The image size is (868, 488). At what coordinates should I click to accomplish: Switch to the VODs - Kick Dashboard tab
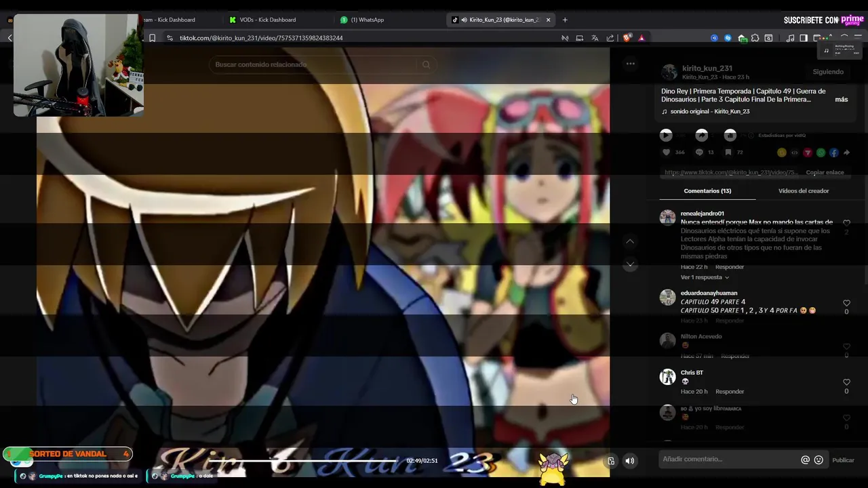click(x=268, y=20)
